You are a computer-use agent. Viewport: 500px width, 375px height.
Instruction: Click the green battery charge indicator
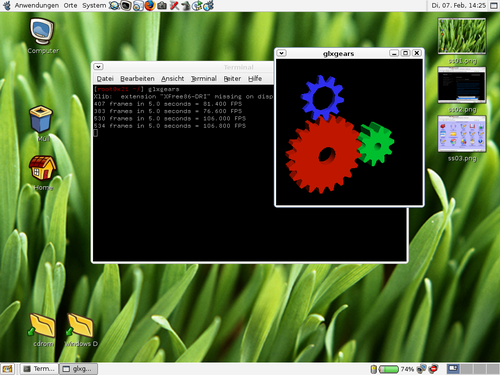coord(389,369)
